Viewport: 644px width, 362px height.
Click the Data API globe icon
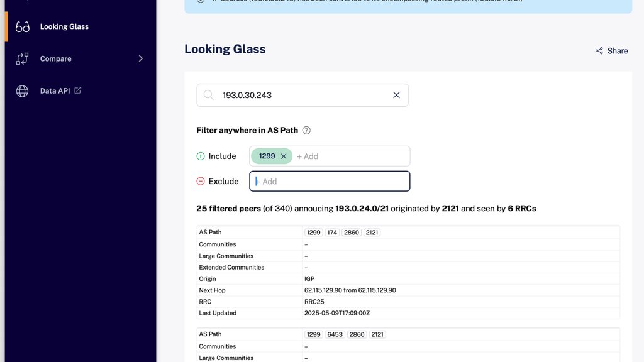23,91
